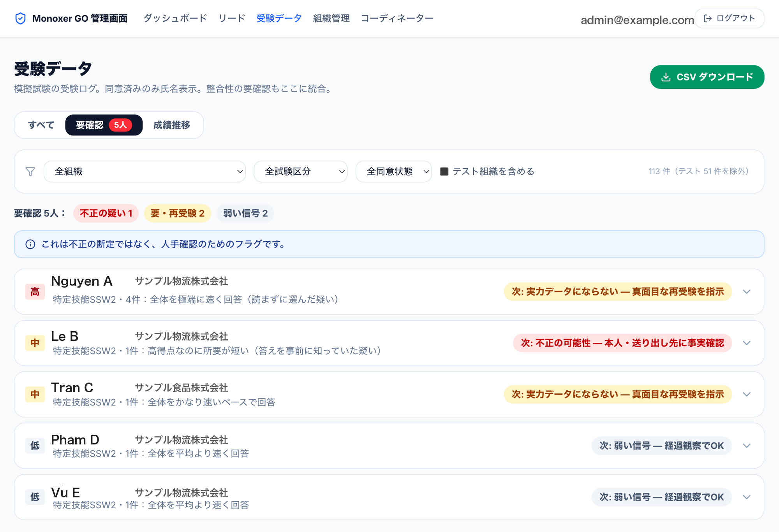Filter by 要・再受験 2 chip
This screenshot has height=532, width=779.
tap(178, 213)
